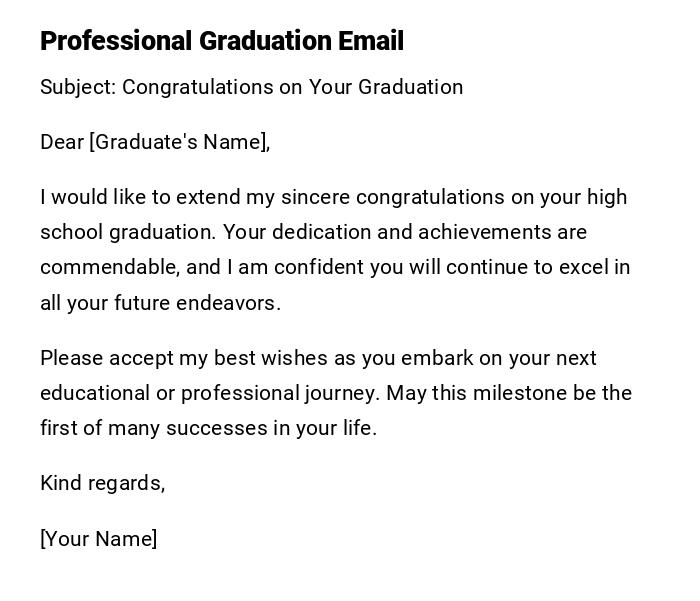Image resolution: width=700 pixels, height=601 pixels.
Task: Click the "Kind regards," closing line
Action: click(x=102, y=483)
